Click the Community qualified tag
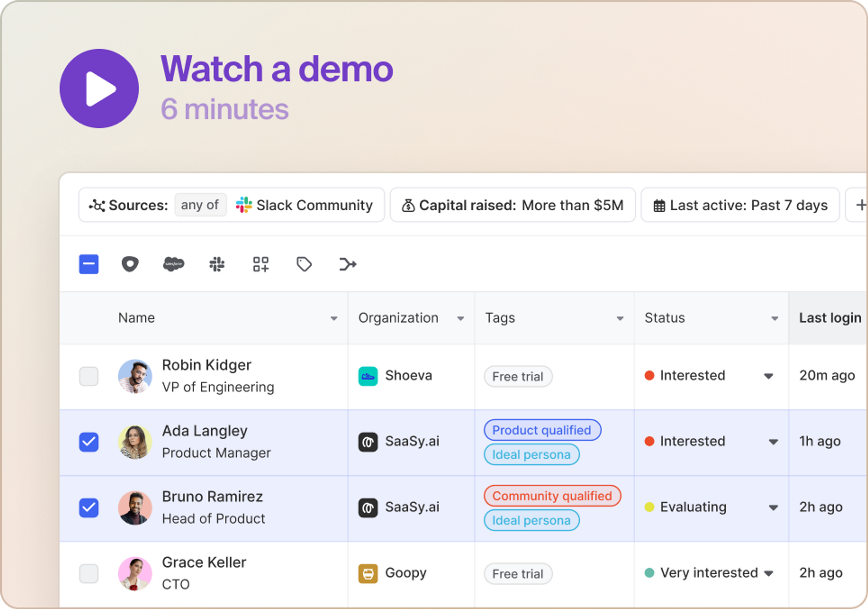This screenshot has height=609, width=868. pyautogui.click(x=552, y=496)
